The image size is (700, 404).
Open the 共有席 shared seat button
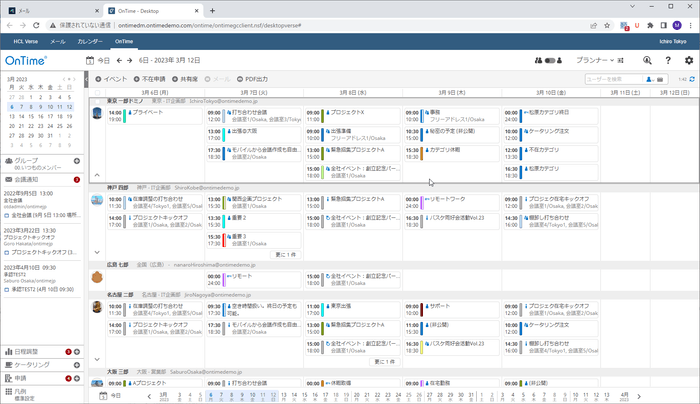click(188, 78)
